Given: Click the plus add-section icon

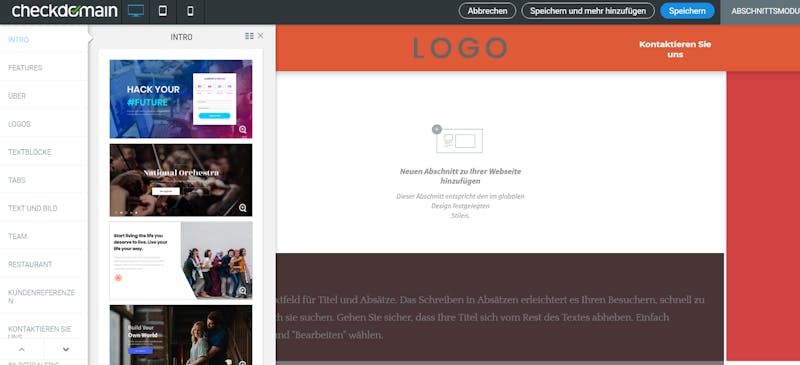Looking at the screenshot, I should pos(437,129).
